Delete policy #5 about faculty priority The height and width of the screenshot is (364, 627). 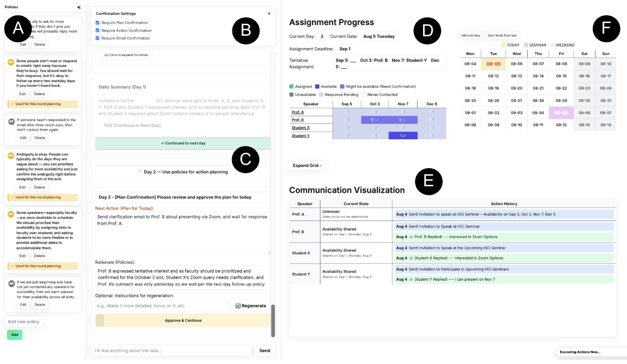(x=40, y=256)
